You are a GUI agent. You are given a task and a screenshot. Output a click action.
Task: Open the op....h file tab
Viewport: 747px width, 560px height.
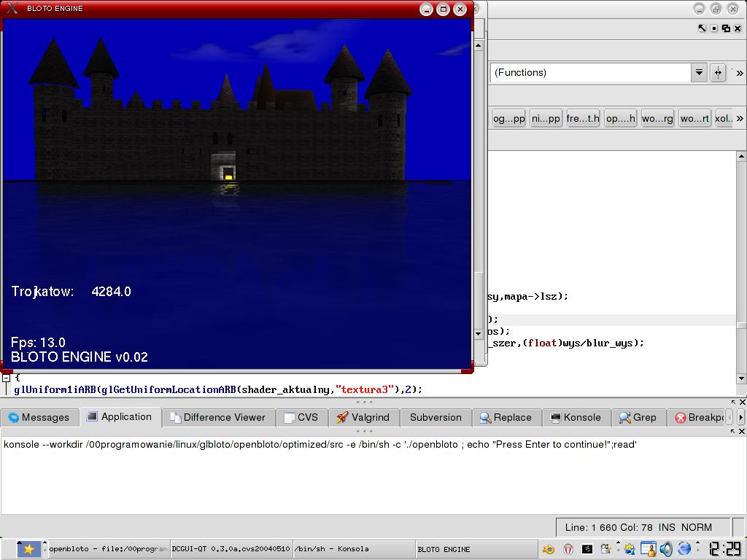point(620,119)
